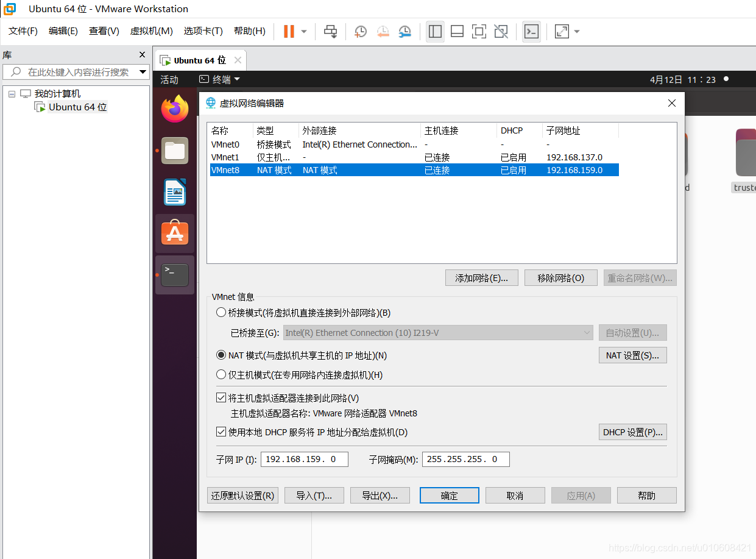Select the VMnet0 row
This screenshot has width=756, height=559.
coord(414,144)
